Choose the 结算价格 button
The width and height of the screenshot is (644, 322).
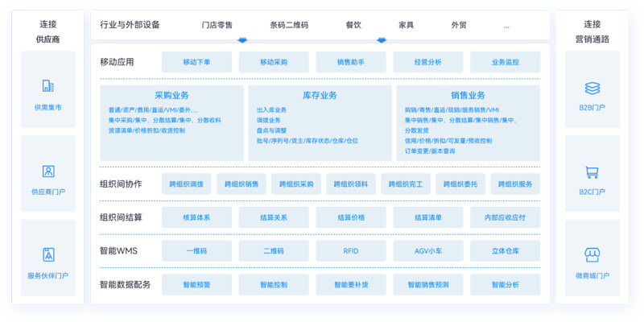click(x=350, y=217)
